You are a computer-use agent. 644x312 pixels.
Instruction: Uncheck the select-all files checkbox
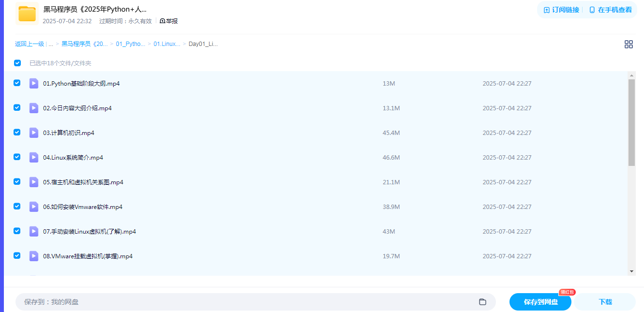(17, 63)
